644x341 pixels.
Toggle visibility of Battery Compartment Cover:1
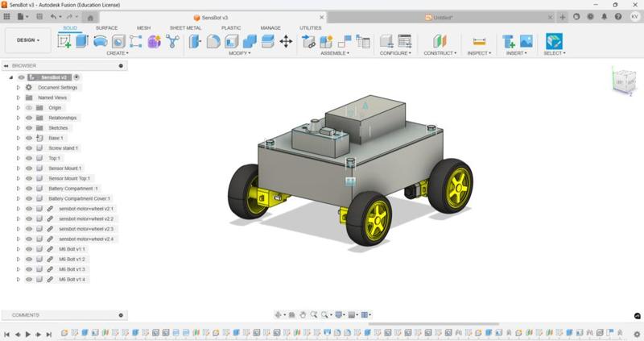point(29,198)
